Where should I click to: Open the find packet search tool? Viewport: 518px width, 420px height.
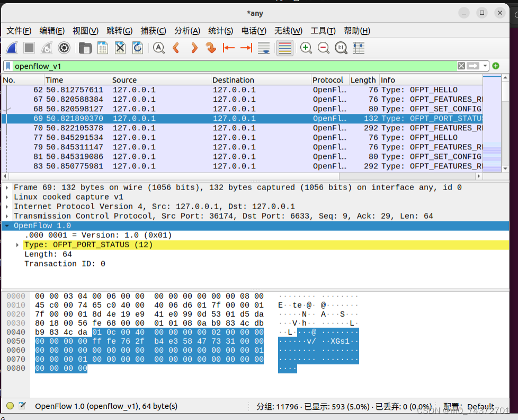[158, 48]
